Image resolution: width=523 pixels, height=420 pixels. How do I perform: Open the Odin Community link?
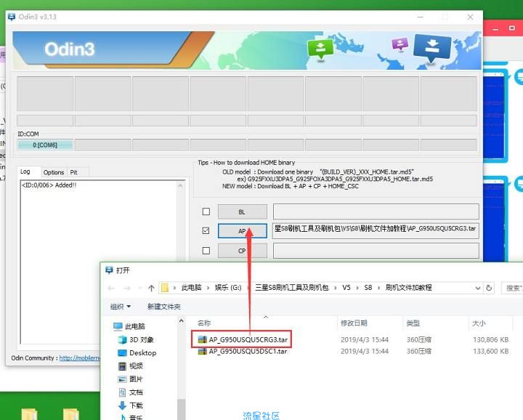[79, 358]
